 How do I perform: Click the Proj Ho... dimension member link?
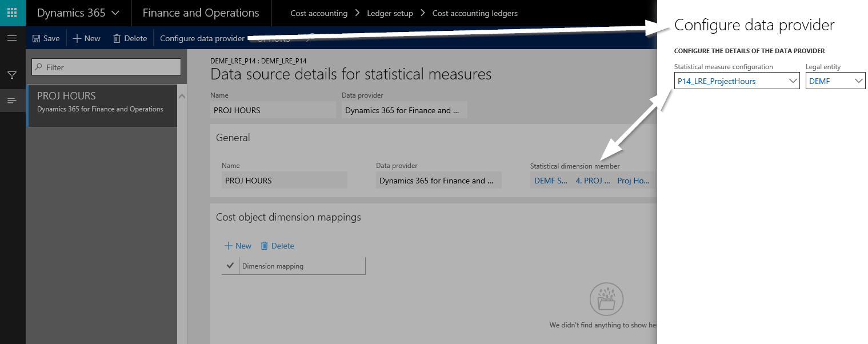(633, 181)
